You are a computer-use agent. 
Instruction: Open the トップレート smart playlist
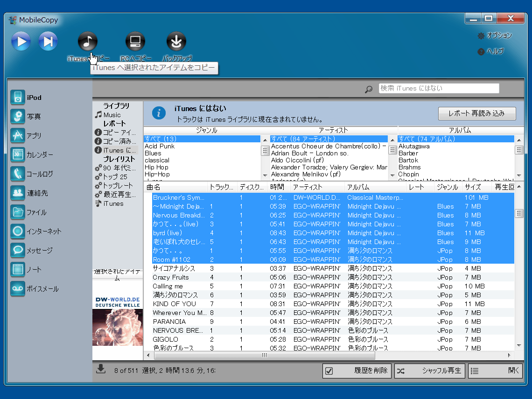tap(114, 186)
